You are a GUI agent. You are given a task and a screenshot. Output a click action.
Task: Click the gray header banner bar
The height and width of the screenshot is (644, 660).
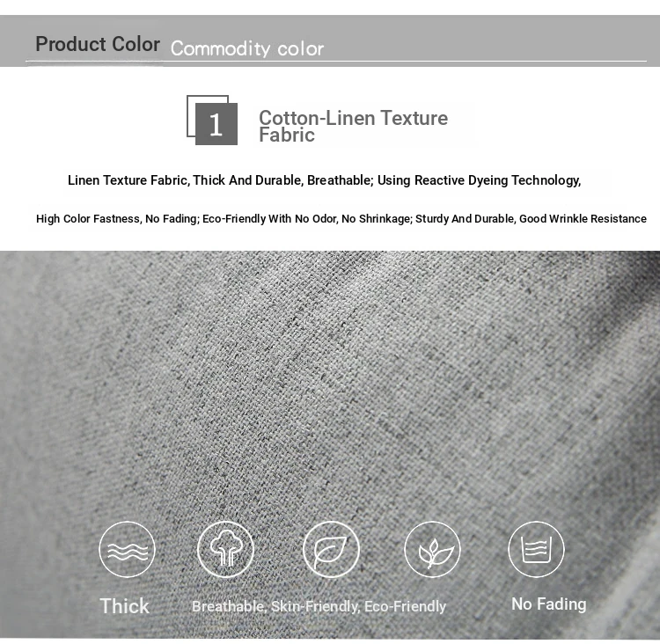point(330,40)
